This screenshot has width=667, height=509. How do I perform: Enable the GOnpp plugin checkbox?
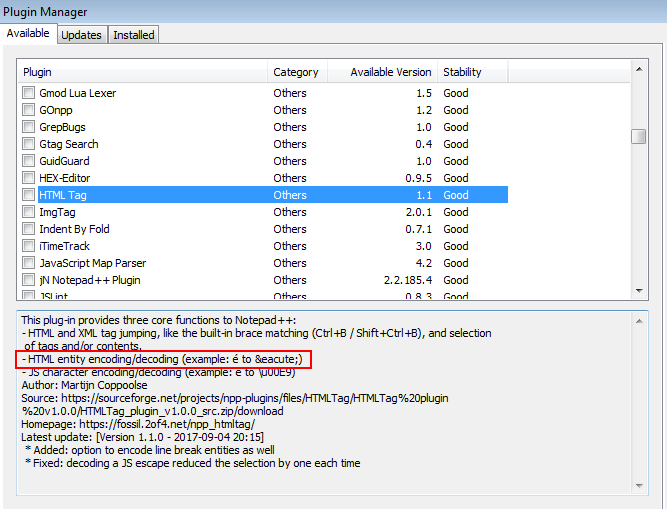tap(29, 110)
